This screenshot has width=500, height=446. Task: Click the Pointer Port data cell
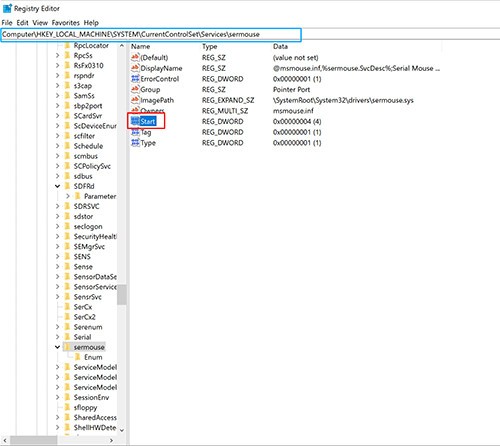click(x=291, y=89)
